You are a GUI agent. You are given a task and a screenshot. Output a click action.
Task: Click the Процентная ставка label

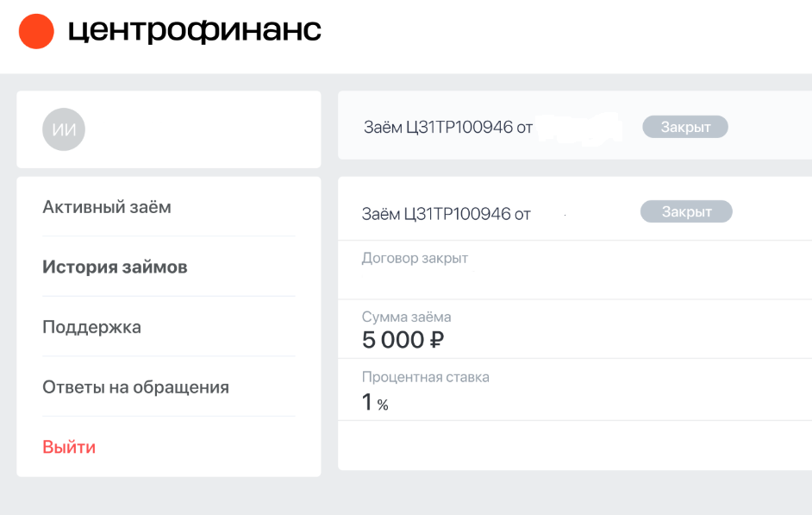[x=425, y=377]
